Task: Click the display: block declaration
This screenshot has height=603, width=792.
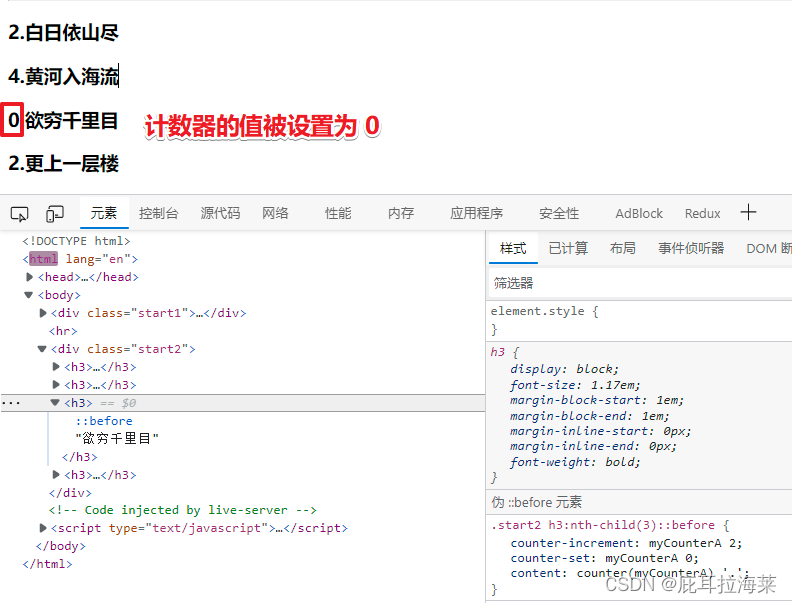Action: (x=564, y=369)
